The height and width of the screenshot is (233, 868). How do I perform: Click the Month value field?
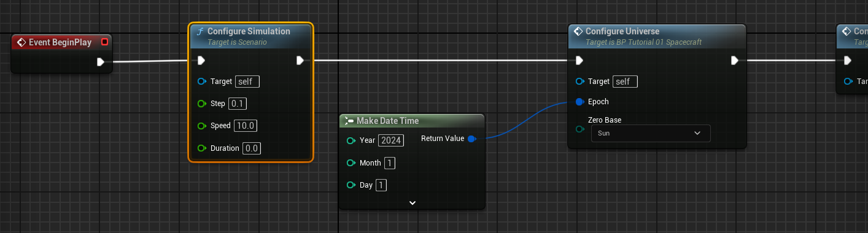click(390, 163)
